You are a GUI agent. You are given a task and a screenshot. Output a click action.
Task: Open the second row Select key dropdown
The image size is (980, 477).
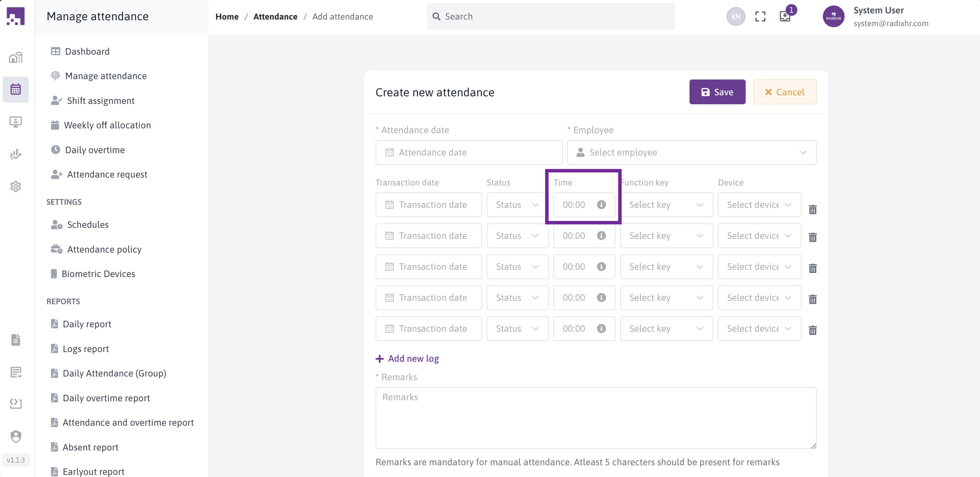666,236
